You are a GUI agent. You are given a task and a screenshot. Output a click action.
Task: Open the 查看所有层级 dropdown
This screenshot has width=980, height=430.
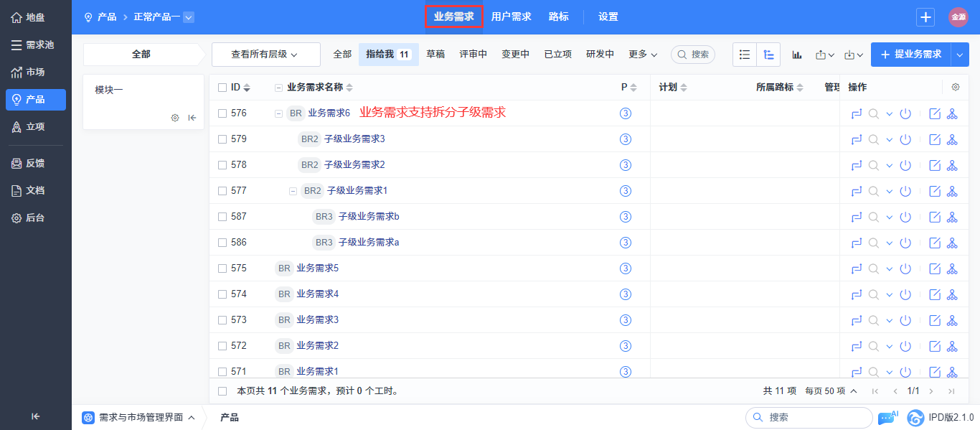tap(265, 55)
